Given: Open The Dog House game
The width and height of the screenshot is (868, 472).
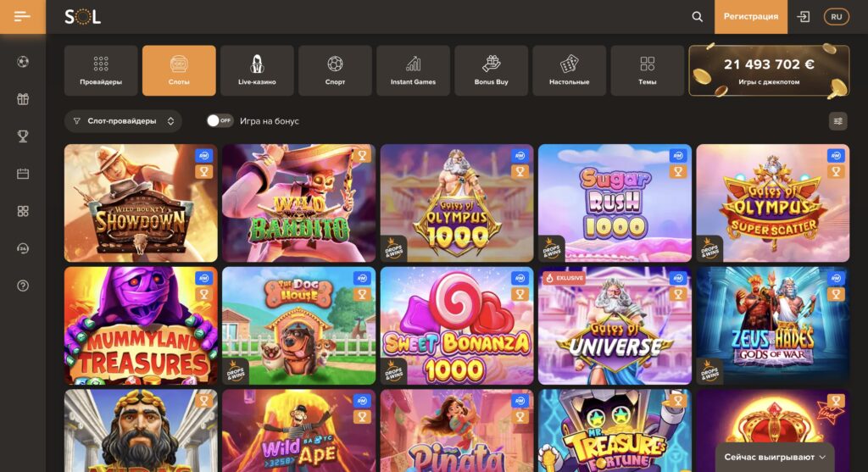Looking at the screenshot, I should pyautogui.click(x=299, y=326).
